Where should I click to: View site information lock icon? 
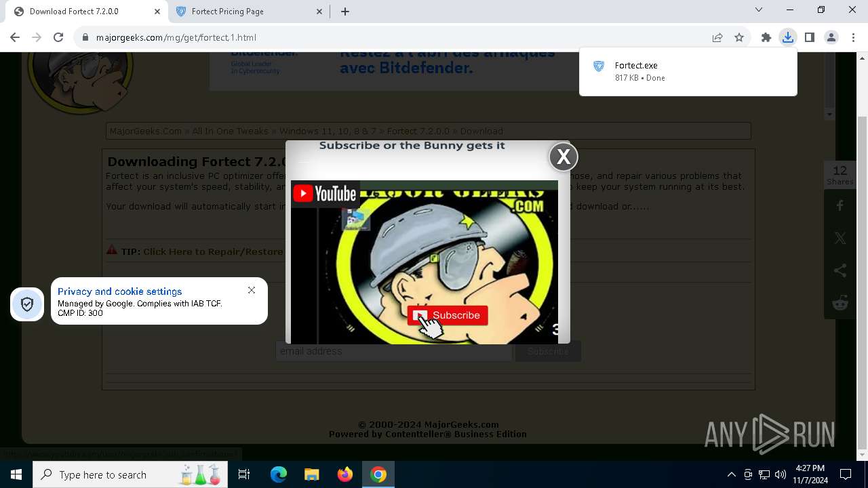pyautogui.click(x=85, y=37)
